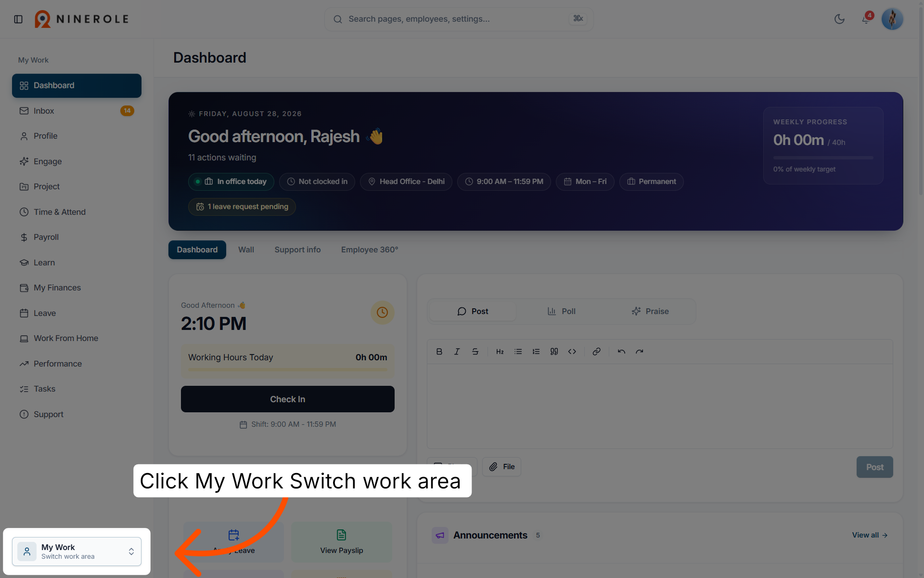The height and width of the screenshot is (578, 924).
Task: Open Inbox in sidebar
Action: [x=77, y=111]
